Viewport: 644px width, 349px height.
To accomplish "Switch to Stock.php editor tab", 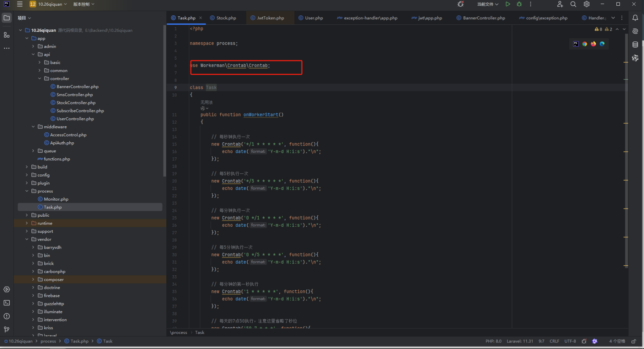I will coord(223,18).
